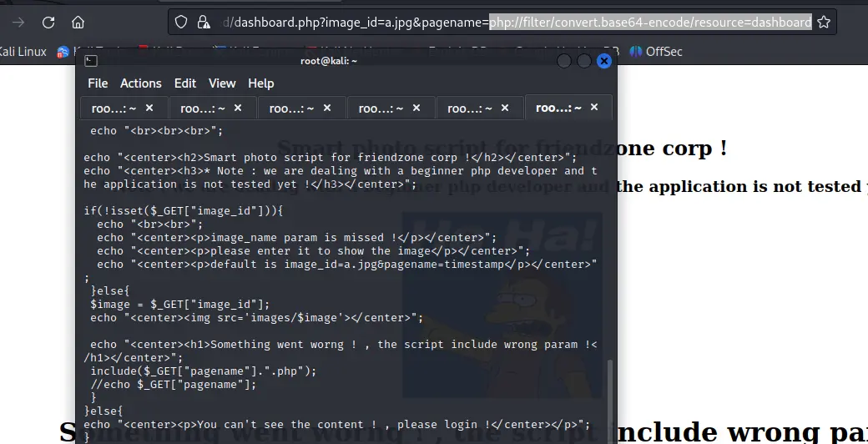Close the fifth terminal tab
This screenshot has height=444, width=868.
pyautogui.click(x=505, y=108)
